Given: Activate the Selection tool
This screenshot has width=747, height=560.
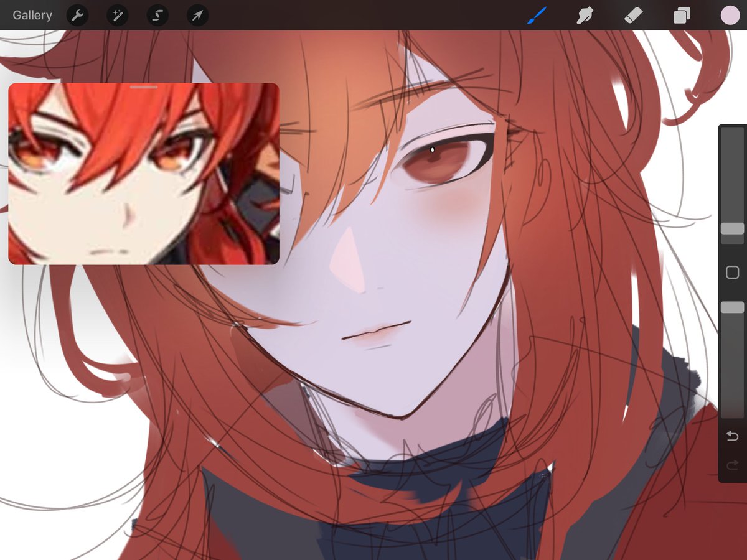Looking at the screenshot, I should (157, 16).
